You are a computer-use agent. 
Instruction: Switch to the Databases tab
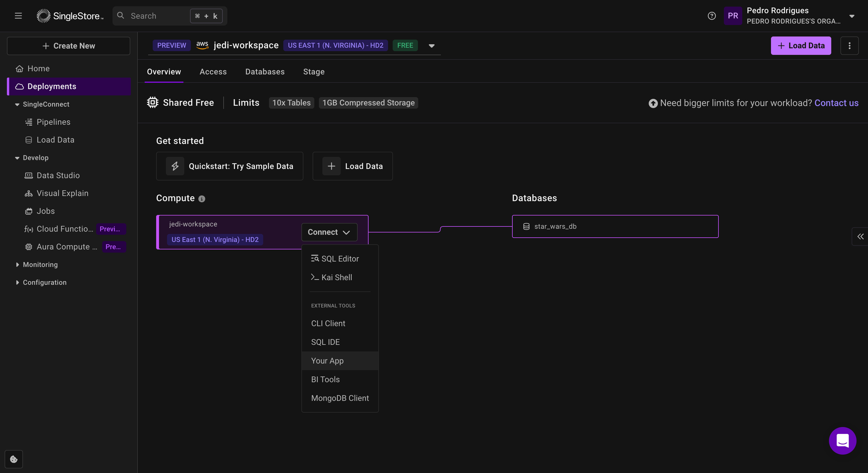264,72
